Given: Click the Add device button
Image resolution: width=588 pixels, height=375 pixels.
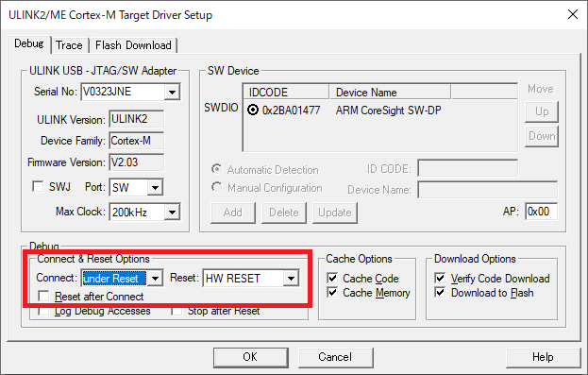Looking at the screenshot, I should click(x=233, y=213).
